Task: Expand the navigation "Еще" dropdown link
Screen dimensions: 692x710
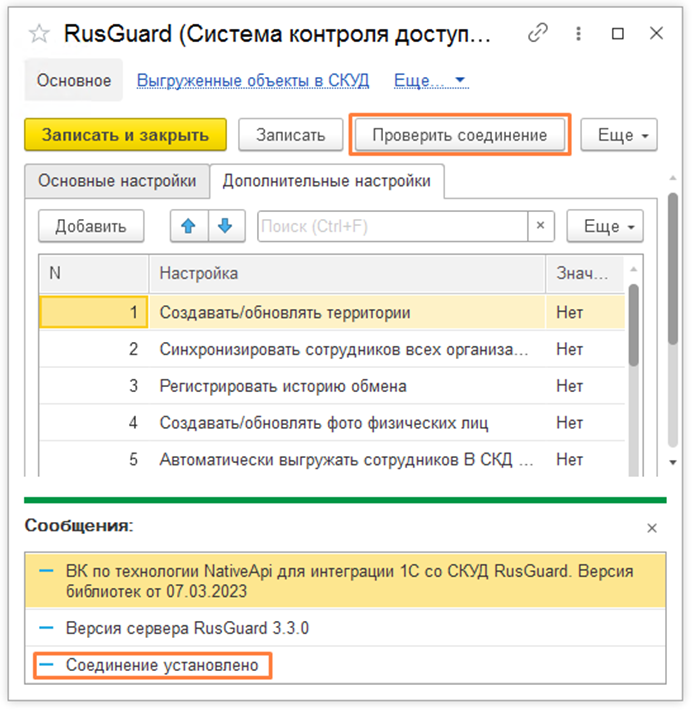Action: click(430, 80)
